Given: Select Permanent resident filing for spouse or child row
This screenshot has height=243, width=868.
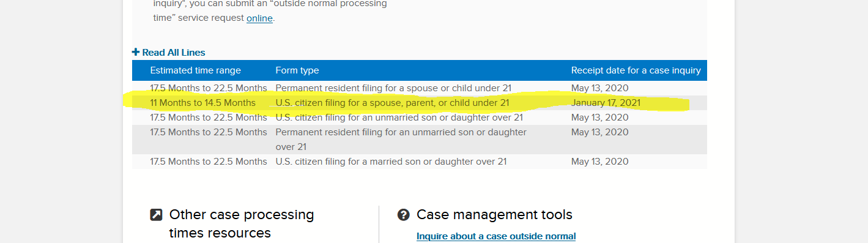Looking at the screenshot, I should [x=420, y=88].
